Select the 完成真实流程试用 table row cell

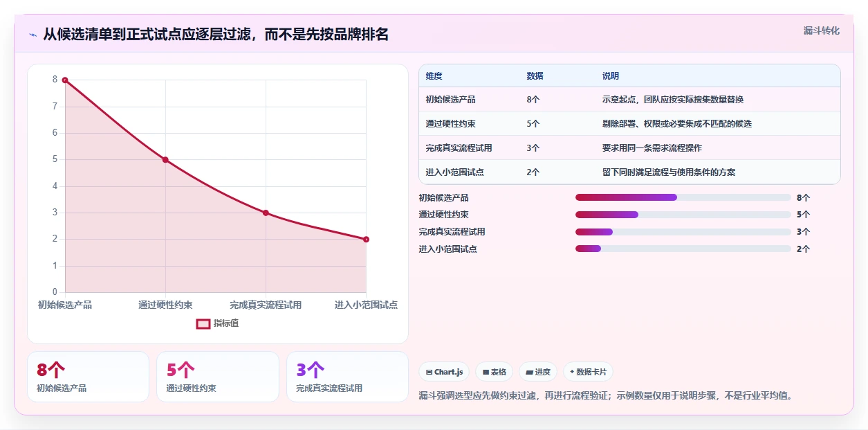[x=459, y=148]
